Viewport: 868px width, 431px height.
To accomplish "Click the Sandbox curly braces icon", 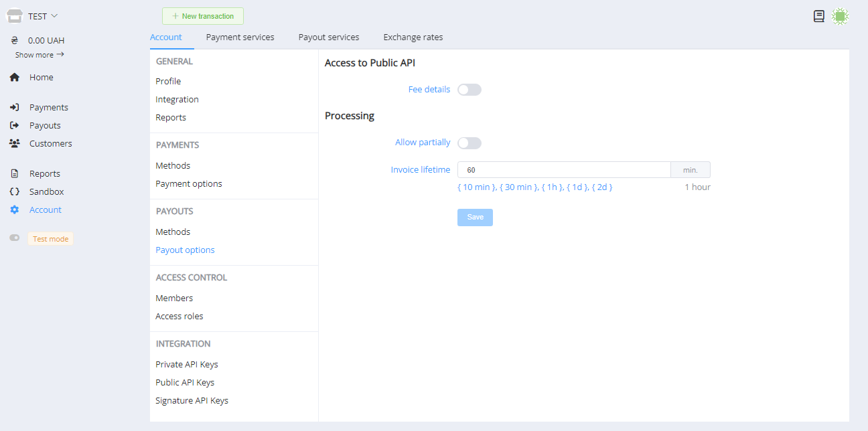I will click(15, 192).
